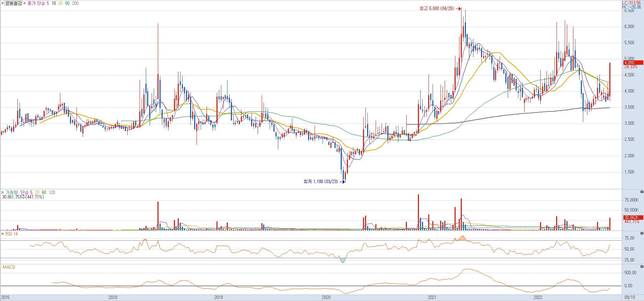Click the 3,500 price axis label
This screenshot has height=301, width=644.
629,107
